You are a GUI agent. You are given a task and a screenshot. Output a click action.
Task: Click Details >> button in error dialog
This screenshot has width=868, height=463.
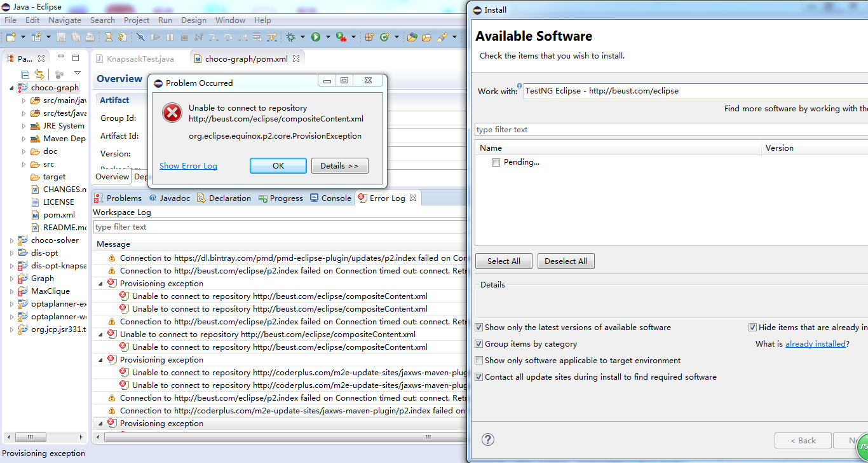click(x=339, y=165)
